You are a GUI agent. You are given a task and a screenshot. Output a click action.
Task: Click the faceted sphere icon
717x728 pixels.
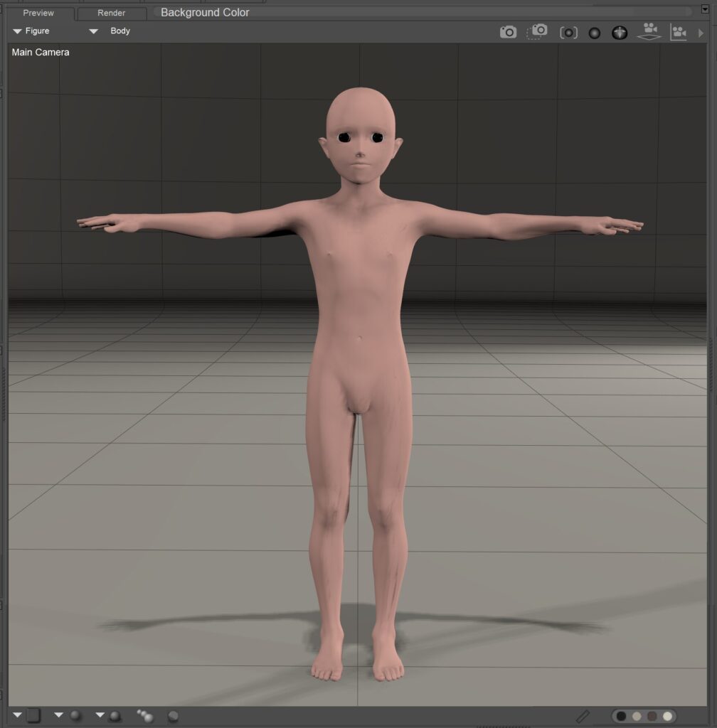[x=174, y=717]
